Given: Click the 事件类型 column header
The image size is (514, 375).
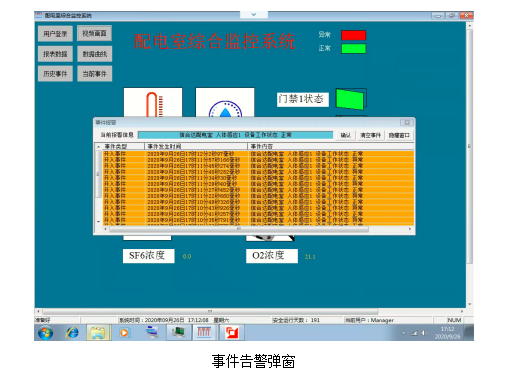Looking at the screenshot, I should tap(122, 146).
